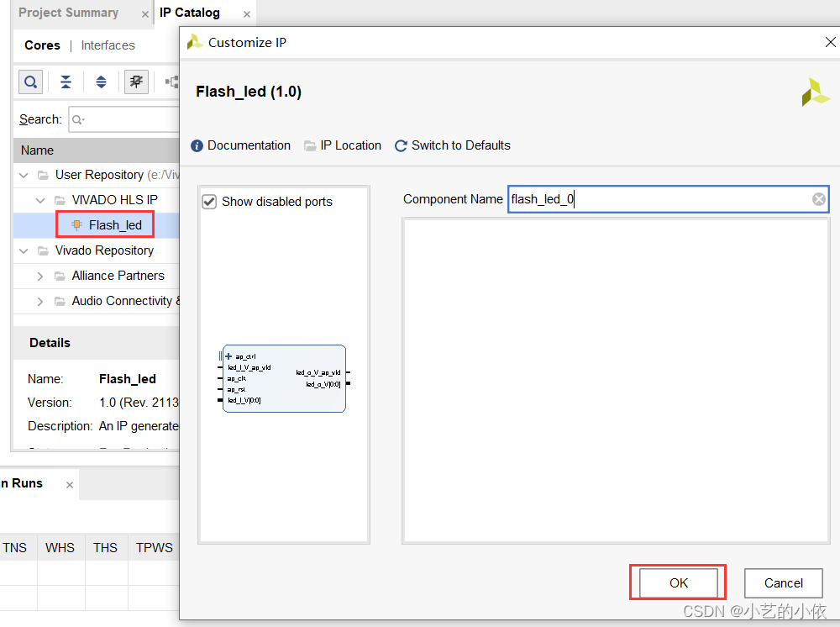Collapse the VIVADO HLS IP folder
Image resolution: width=840 pixels, height=627 pixels.
coord(40,200)
